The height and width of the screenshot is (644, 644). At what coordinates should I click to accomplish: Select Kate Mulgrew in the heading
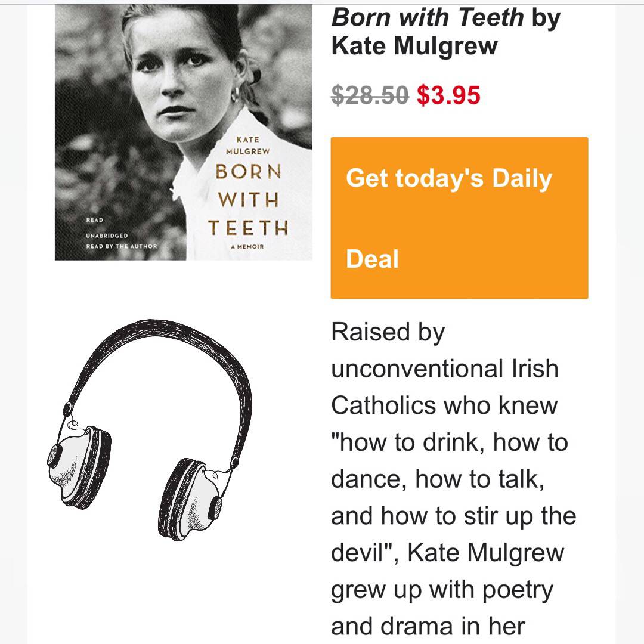[414, 46]
